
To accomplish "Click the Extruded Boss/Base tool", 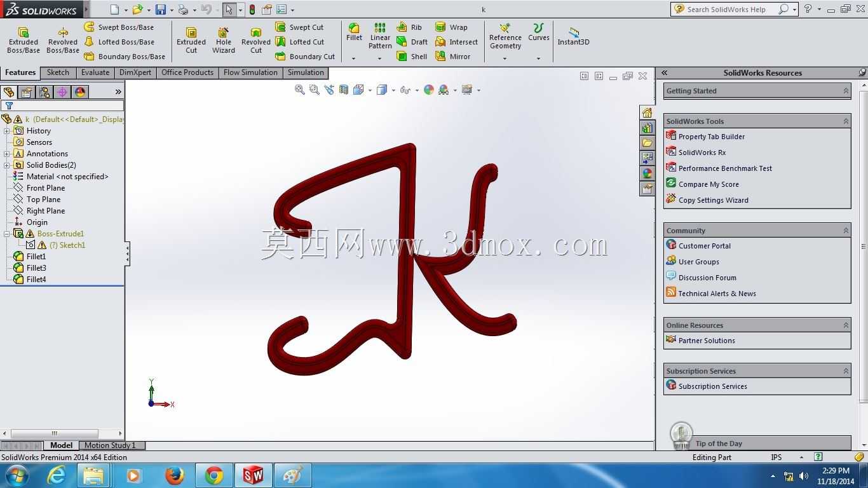I will click(x=24, y=41).
